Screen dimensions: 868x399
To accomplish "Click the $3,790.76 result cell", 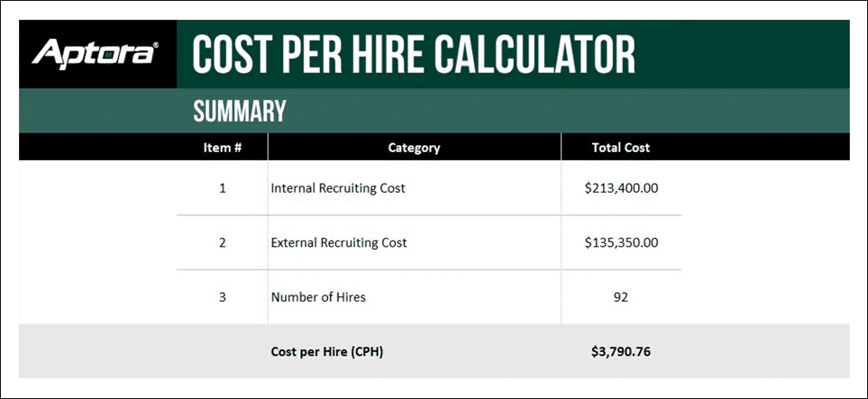I will coord(621,352).
